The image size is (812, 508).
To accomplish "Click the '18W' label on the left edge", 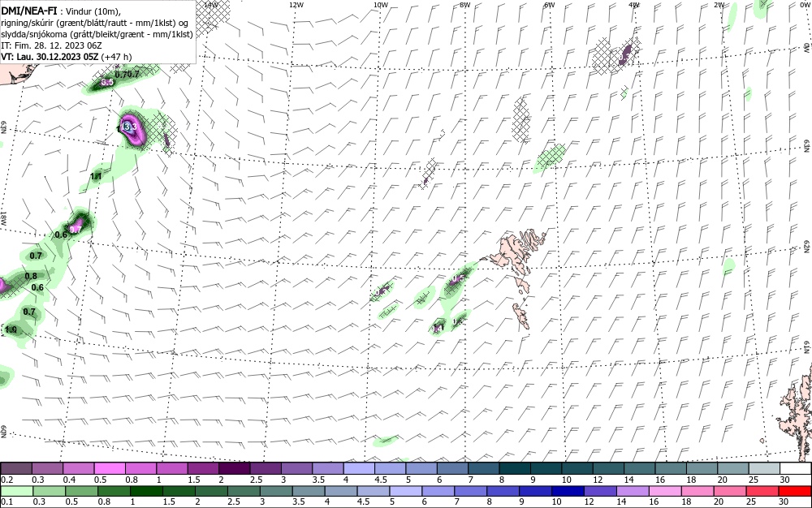I will [x=3, y=217].
